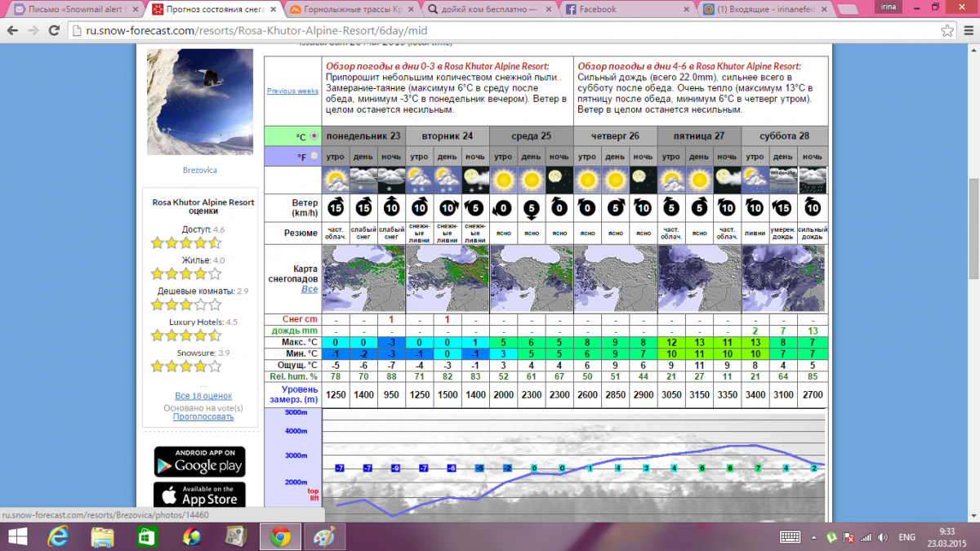Open the Chrome hamburger menu
The image size is (980, 551).
pyautogui.click(x=968, y=31)
